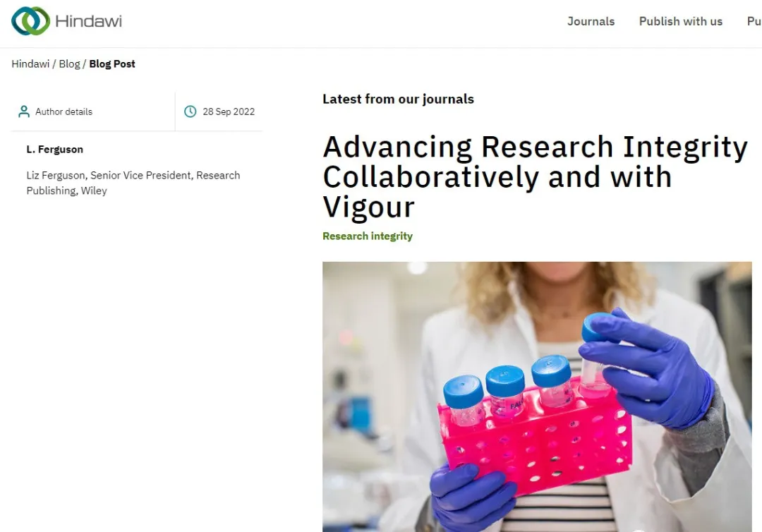Navigate to Blog in the breadcrumb
Screen dimensions: 762x532
pyautogui.click(x=69, y=64)
